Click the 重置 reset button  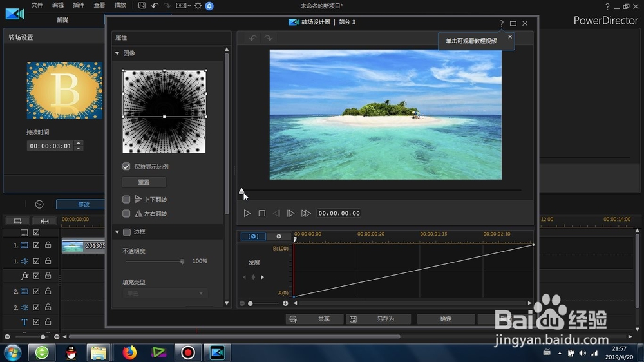tap(144, 182)
